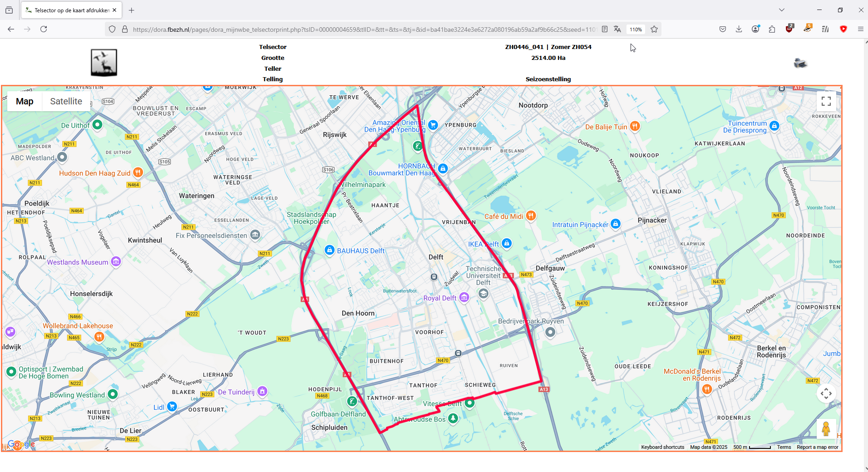Viewport: 868px width, 472px height.
Task: Open the browser Downloads panel
Action: pyautogui.click(x=739, y=29)
